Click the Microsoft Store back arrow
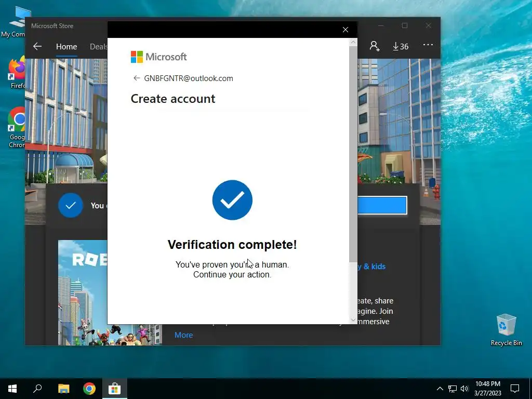This screenshot has height=399, width=532. (37, 46)
